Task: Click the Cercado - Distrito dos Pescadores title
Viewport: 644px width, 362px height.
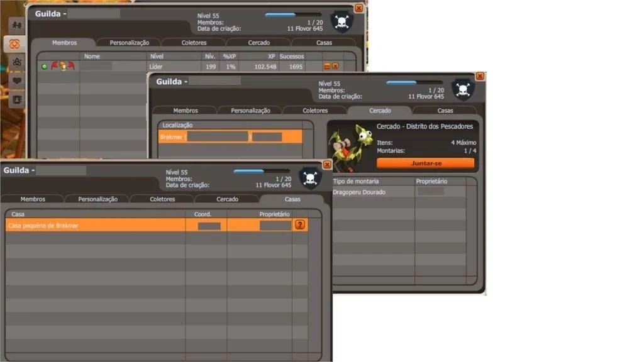Action: [425, 126]
